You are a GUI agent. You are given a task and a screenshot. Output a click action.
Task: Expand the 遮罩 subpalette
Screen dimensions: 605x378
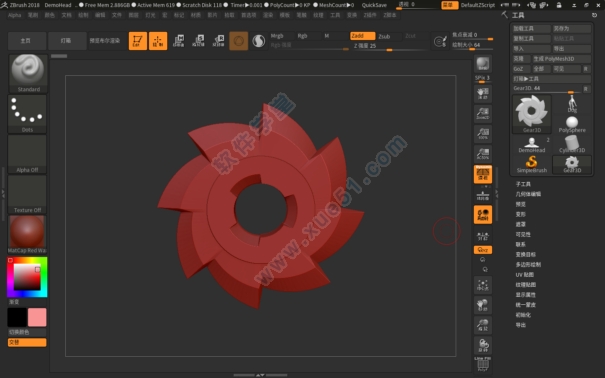coord(521,224)
